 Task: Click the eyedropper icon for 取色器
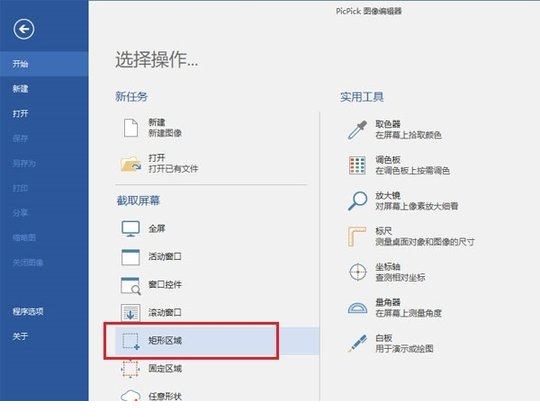coord(357,130)
